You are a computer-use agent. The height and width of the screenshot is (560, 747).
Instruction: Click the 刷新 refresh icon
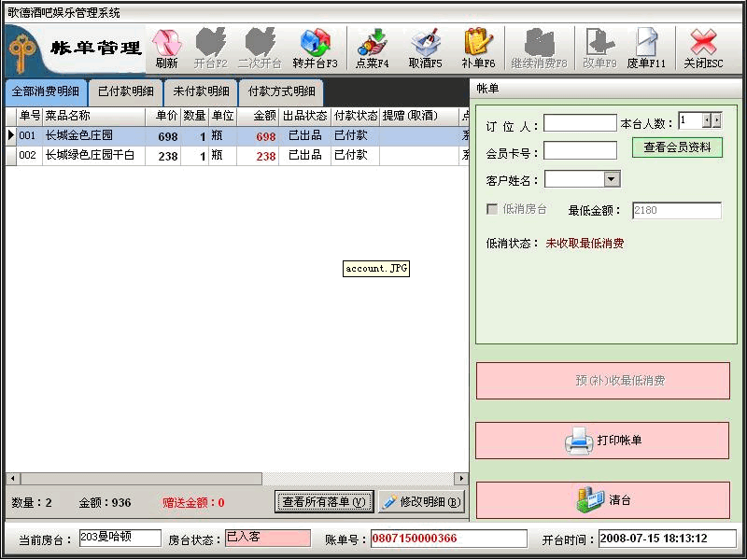167,45
